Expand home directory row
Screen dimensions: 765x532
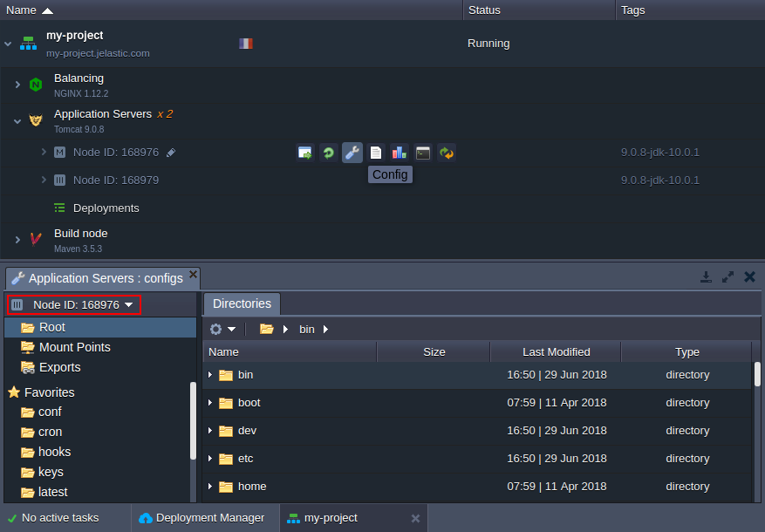pos(210,486)
